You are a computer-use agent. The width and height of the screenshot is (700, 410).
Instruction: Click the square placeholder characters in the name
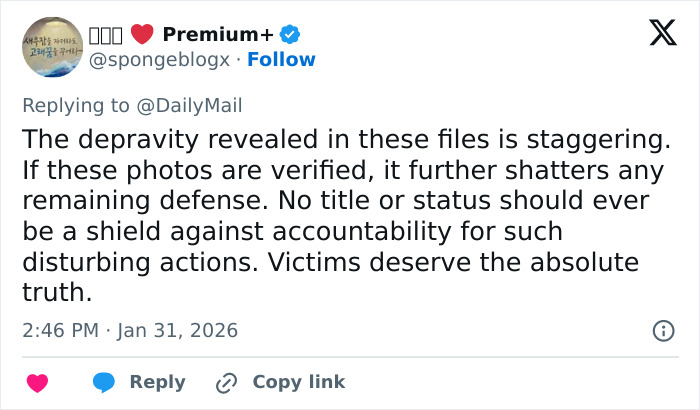click(106, 35)
